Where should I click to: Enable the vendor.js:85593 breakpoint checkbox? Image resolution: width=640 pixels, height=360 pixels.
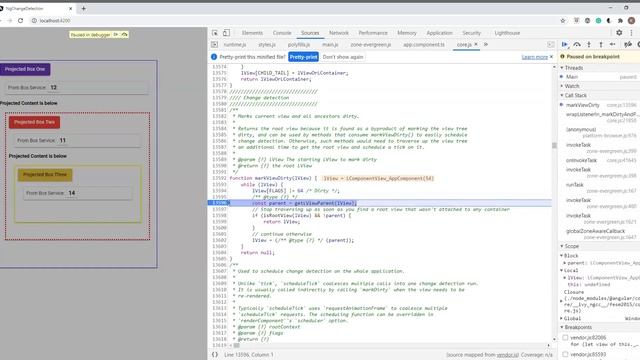point(565,354)
